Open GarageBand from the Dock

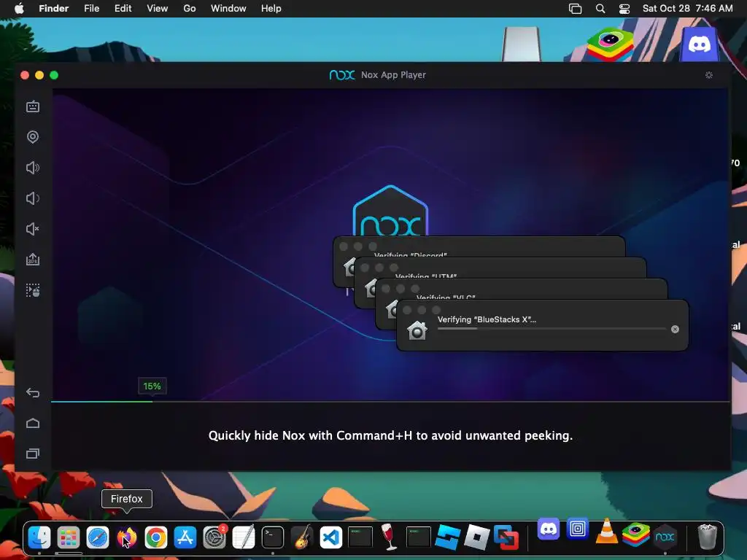pos(302,537)
